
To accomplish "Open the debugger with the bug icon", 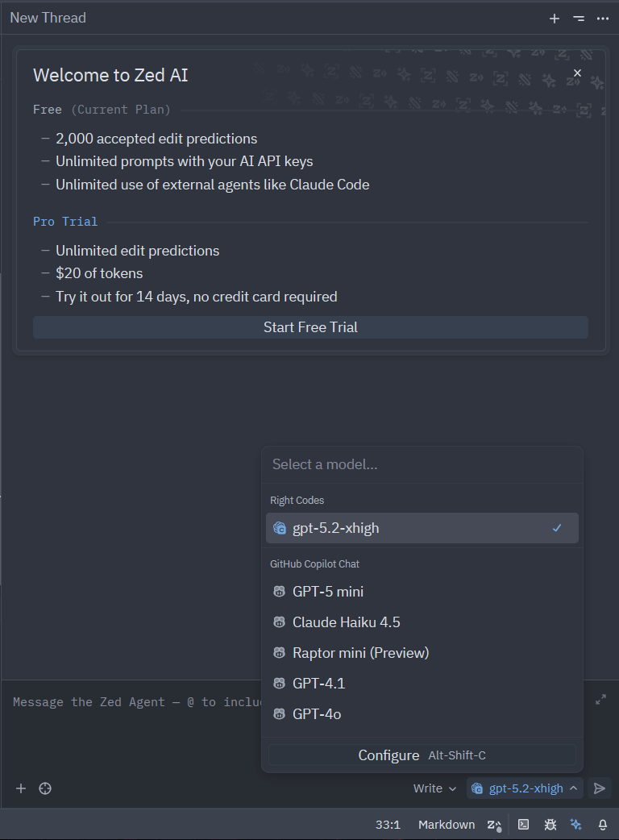I will click(550, 824).
